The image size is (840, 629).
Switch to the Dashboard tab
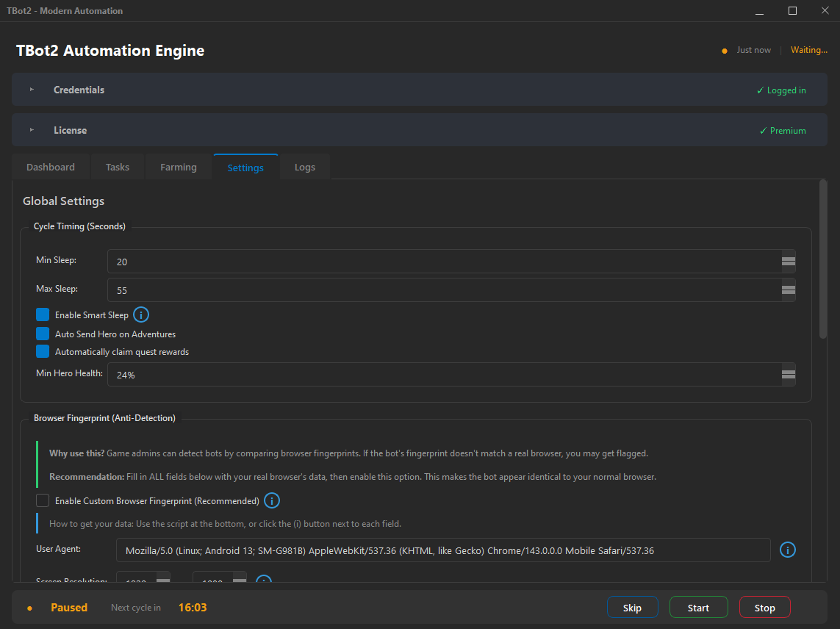pyautogui.click(x=50, y=167)
